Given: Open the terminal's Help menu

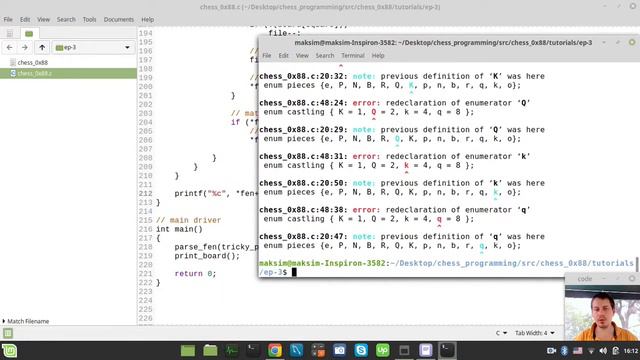Looking at the screenshot, I should [x=378, y=56].
